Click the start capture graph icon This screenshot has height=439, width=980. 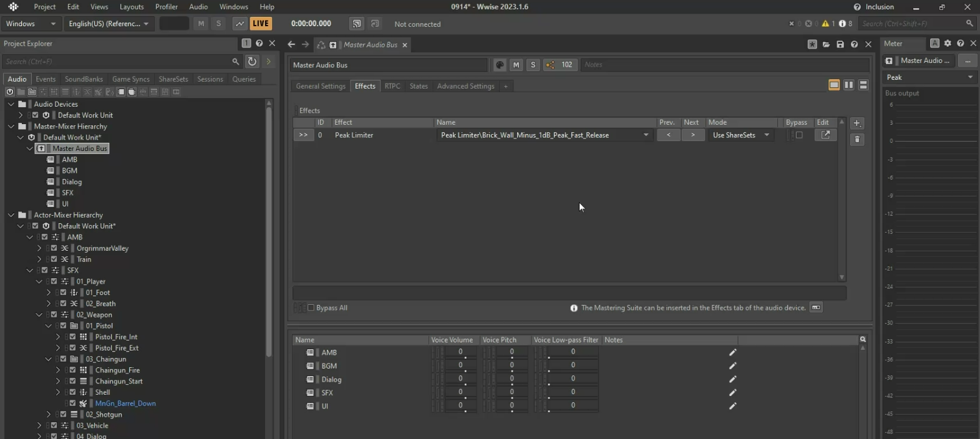(x=240, y=24)
